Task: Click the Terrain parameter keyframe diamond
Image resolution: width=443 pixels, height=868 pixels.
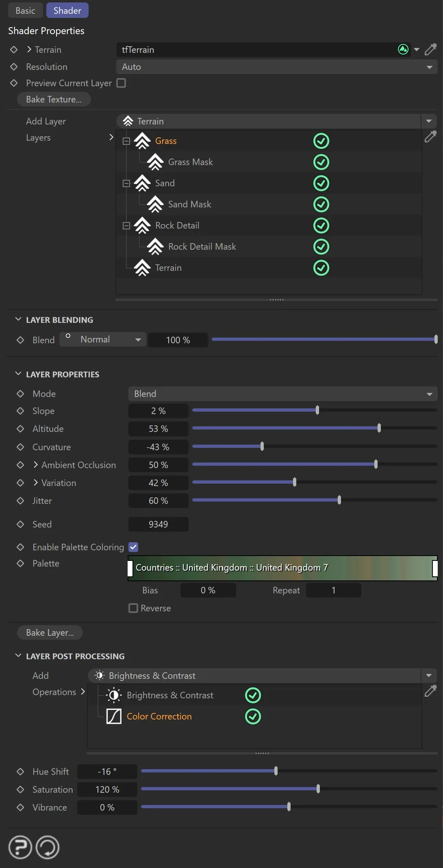Action: 14,50
